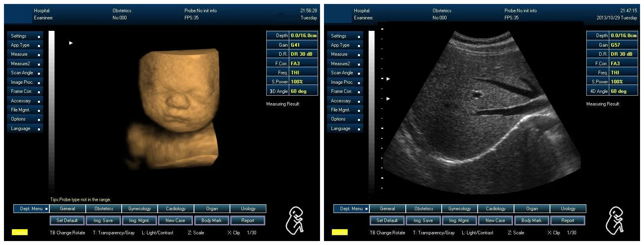Select Obstetrics tab in left 3D window

pos(104,209)
